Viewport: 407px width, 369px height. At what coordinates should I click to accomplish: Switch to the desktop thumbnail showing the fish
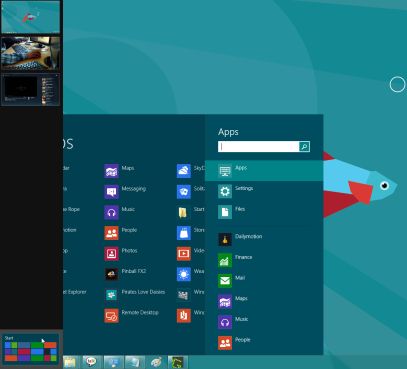[31, 17]
